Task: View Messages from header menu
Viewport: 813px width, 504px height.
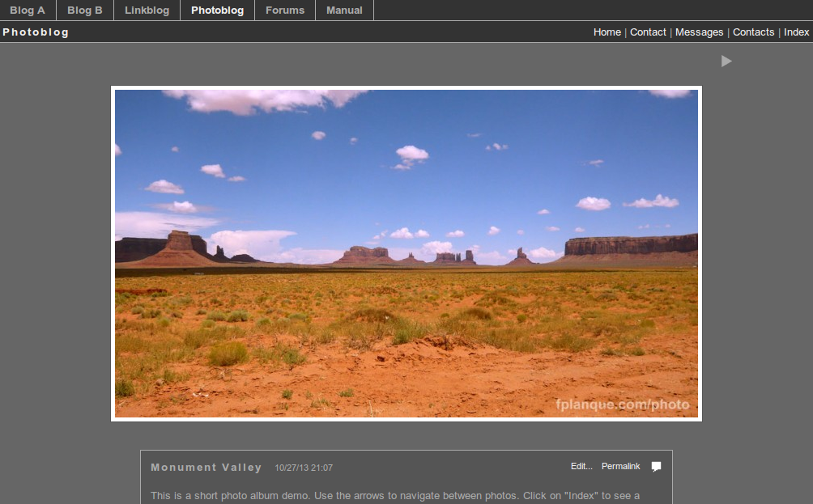Action: [699, 32]
